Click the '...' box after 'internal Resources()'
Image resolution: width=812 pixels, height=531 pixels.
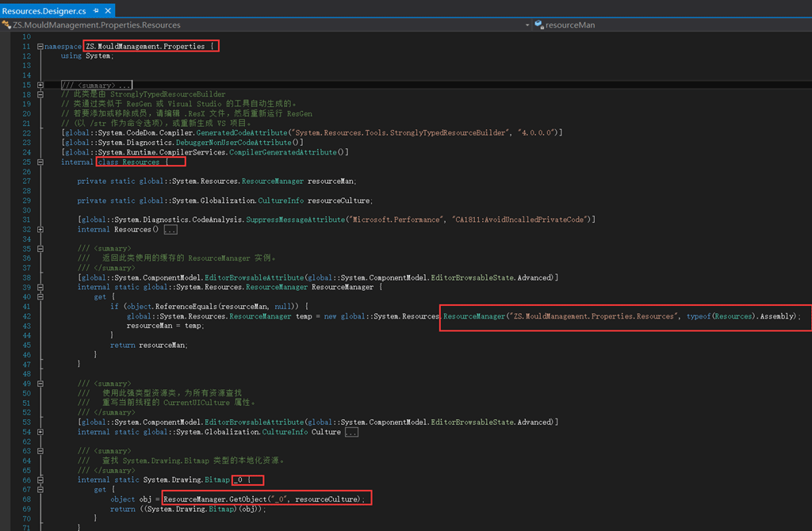tap(170, 230)
